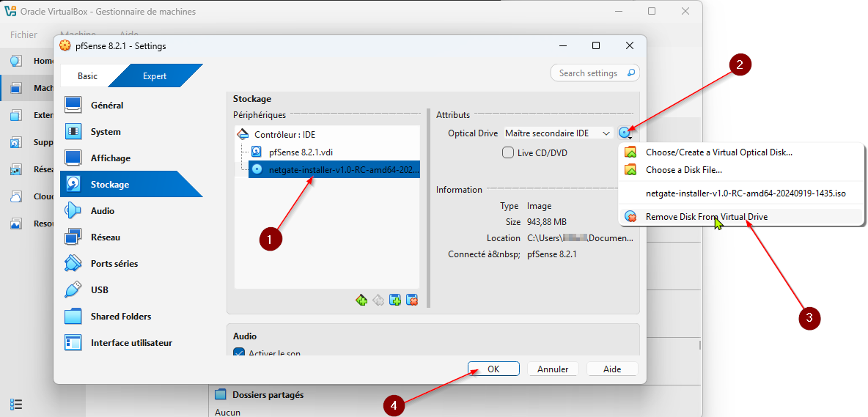This screenshot has height=417, width=868.
Task: Click the add controller icon
Action: click(x=361, y=300)
